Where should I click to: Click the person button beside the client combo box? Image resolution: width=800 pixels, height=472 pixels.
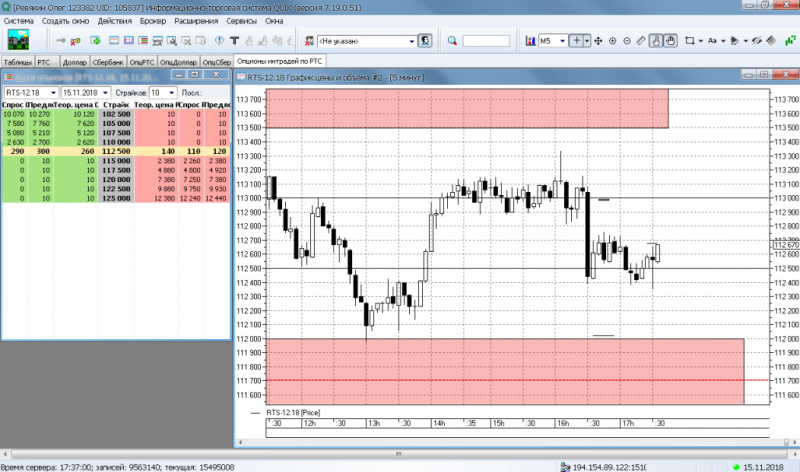point(424,41)
